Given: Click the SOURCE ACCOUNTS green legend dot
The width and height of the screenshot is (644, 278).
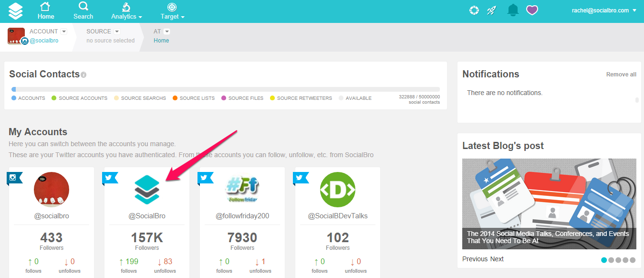Looking at the screenshot, I should pyautogui.click(x=54, y=98).
